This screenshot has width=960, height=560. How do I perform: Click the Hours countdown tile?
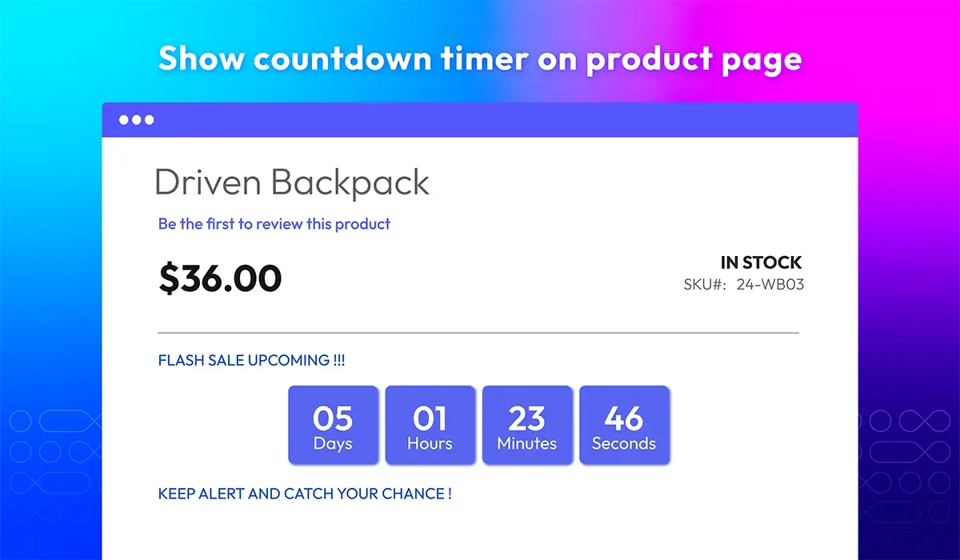430,425
